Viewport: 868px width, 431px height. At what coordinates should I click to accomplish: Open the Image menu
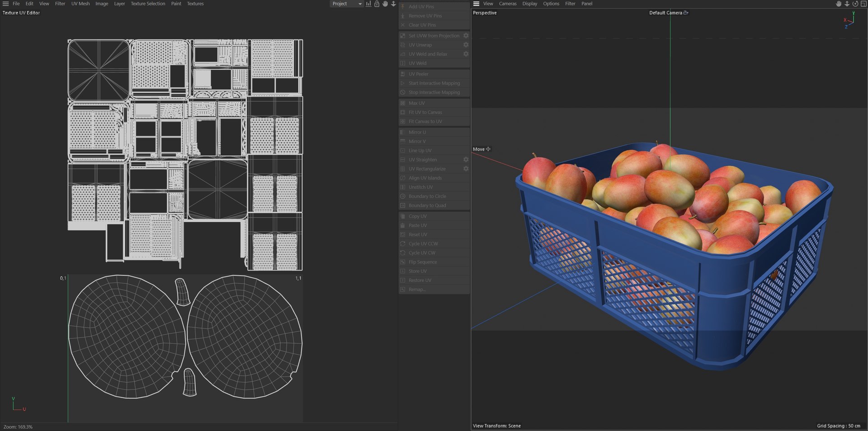[102, 4]
